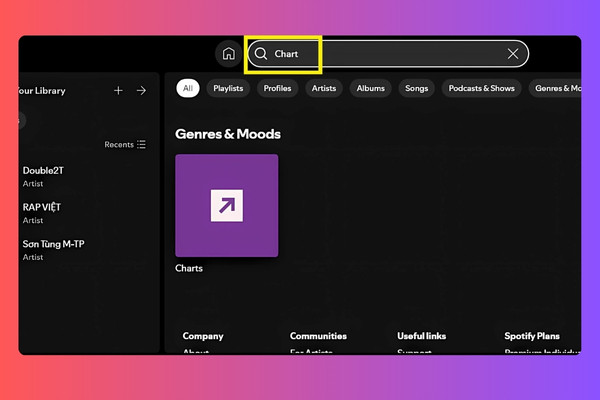Click the Communities footer heading

click(x=318, y=336)
